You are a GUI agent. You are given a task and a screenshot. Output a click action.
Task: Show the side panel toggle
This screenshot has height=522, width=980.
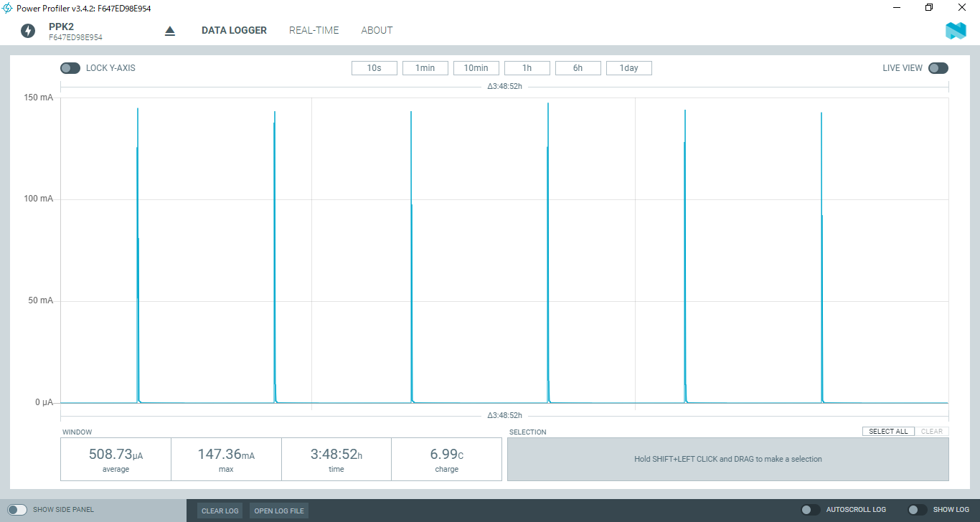(x=17, y=510)
